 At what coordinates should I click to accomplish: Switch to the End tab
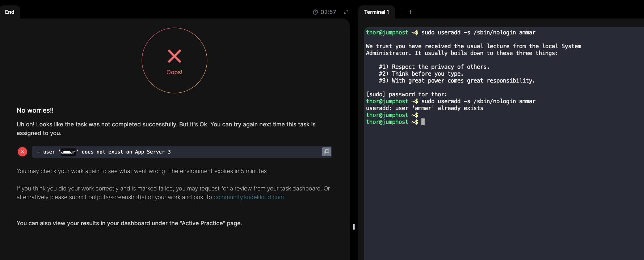tap(10, 12)
